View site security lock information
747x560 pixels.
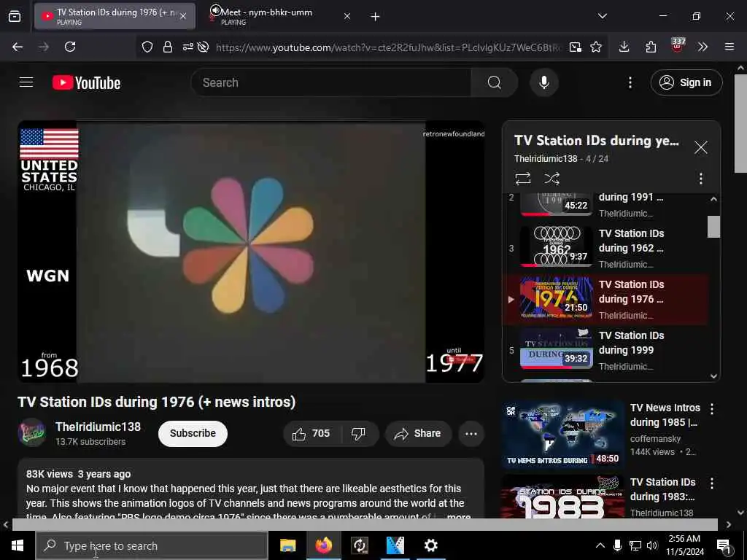[x=167, y=47]
